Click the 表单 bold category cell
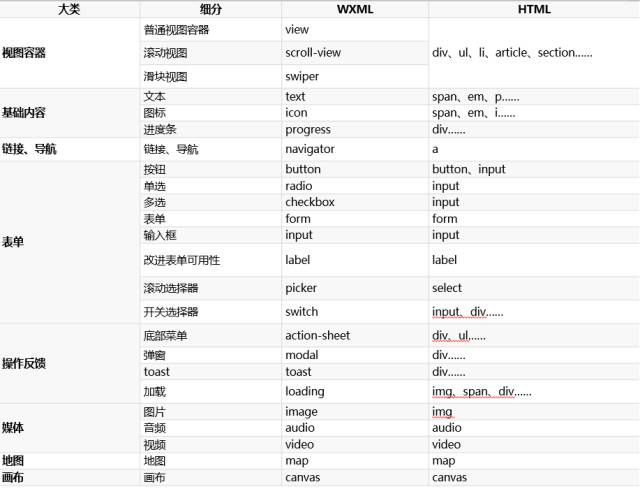Image resolution: width=640 pixels, height=489 pixels. (x=70, y=242)
